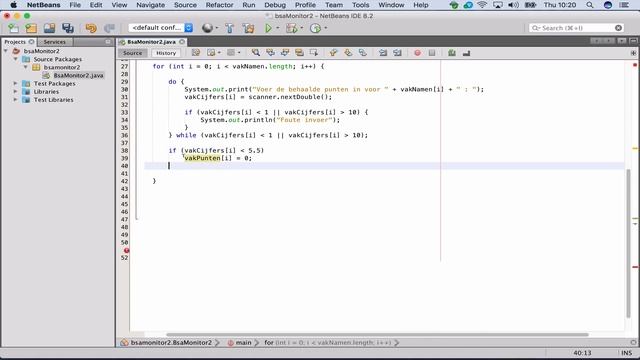
Task: Open the browser globe dropdown arrow
Action: tap(217, 28)
